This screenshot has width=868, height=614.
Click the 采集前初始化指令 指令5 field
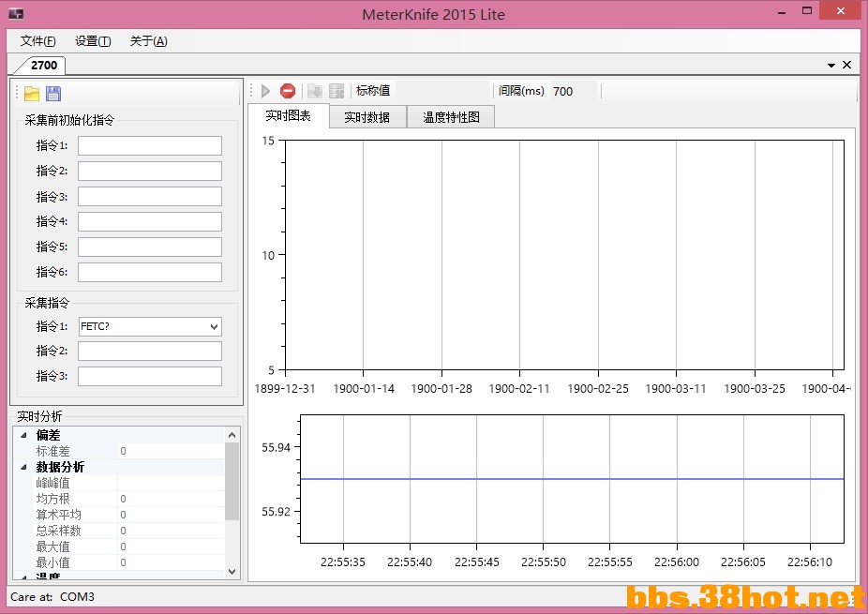tap(150, 247)
